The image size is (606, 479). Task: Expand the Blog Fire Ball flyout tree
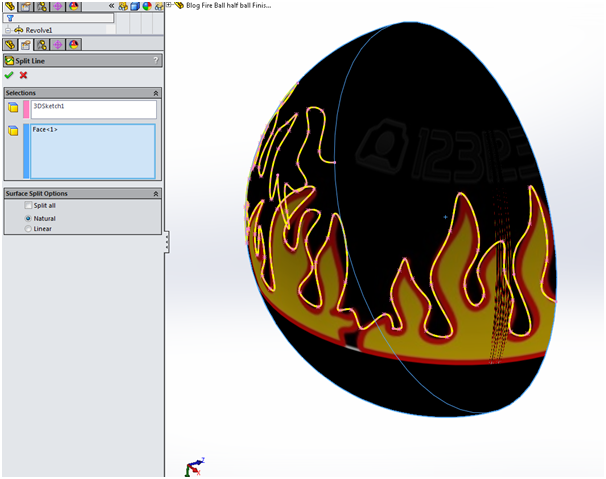[168, 5]
